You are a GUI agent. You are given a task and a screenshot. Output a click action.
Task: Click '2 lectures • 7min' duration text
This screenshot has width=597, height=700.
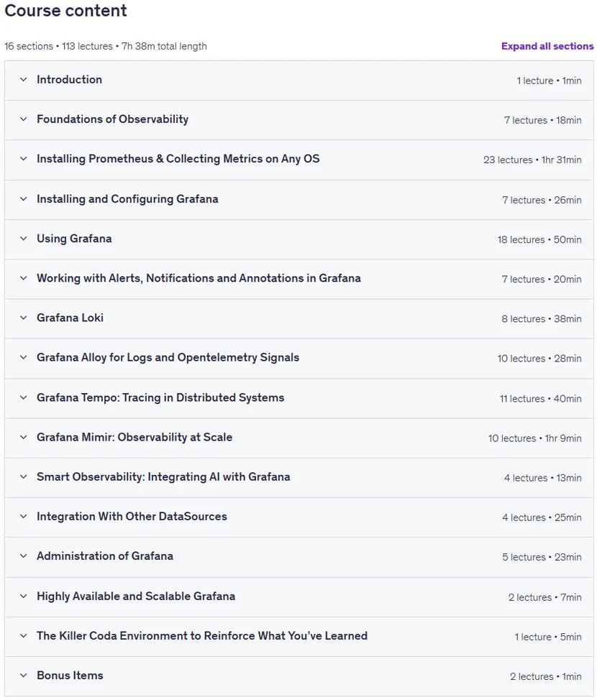click(x=545, y=597)
